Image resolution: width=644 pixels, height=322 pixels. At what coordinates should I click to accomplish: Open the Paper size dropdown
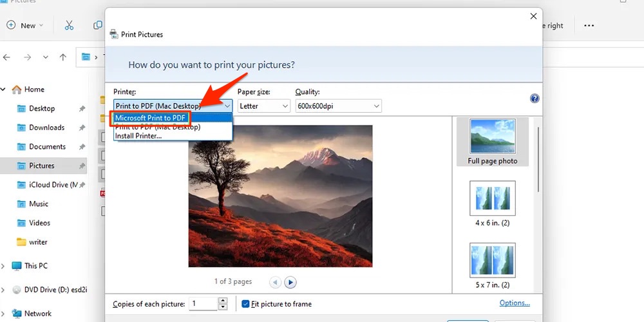264,106
